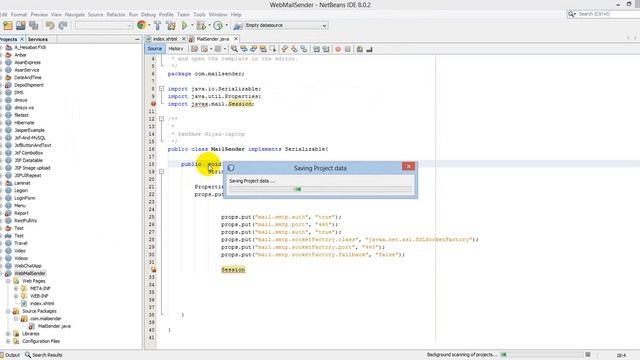
Task: Start macro recording red button
Action: [338, 49]
